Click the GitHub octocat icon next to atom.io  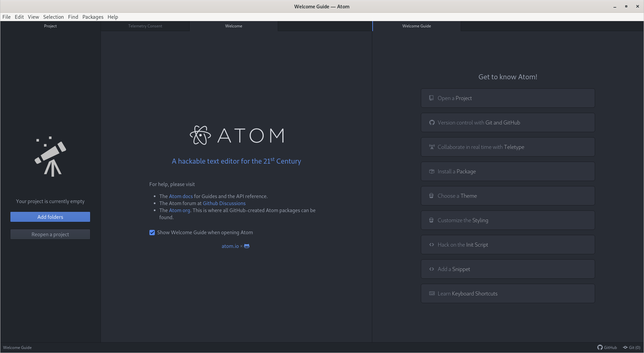[x=247, y=246]
